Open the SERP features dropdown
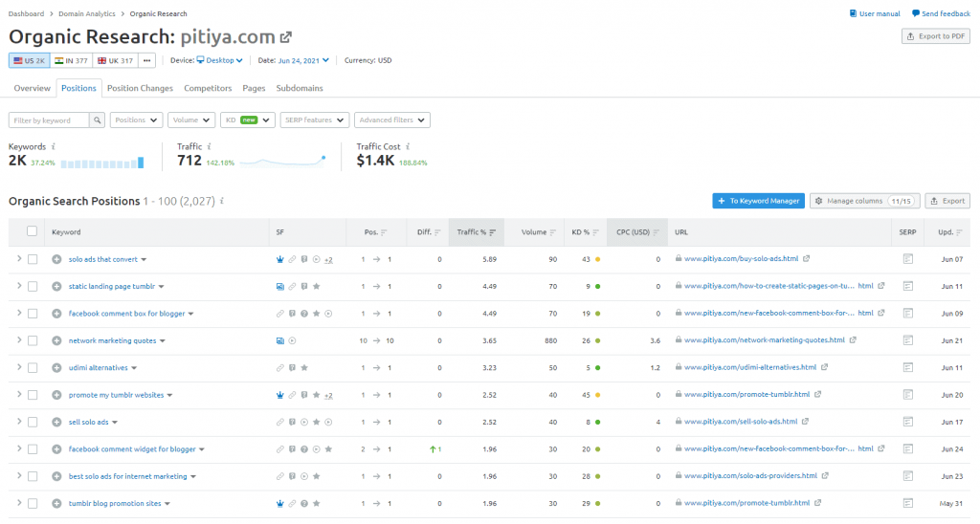Viewport: 980px width, 524px height. click(x=314, y=120)
